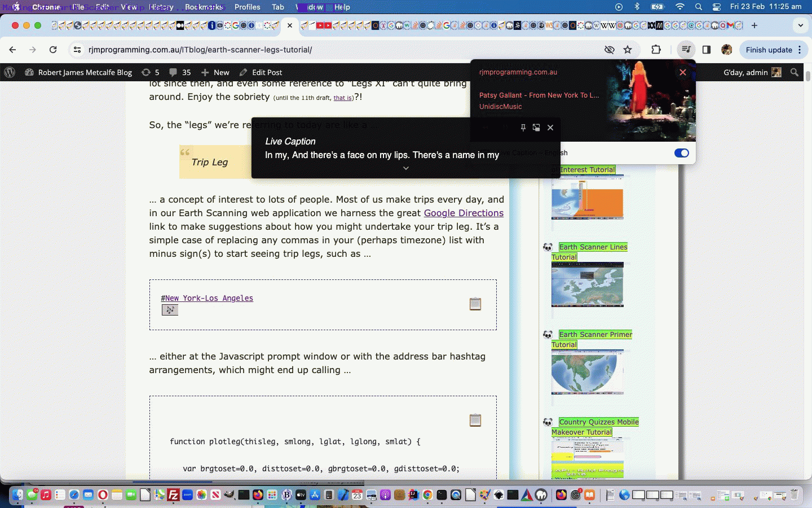Open Earth Scanner Primer Tutorial link
The width and height of the screenshot is (812, 508).
[592, 339]
